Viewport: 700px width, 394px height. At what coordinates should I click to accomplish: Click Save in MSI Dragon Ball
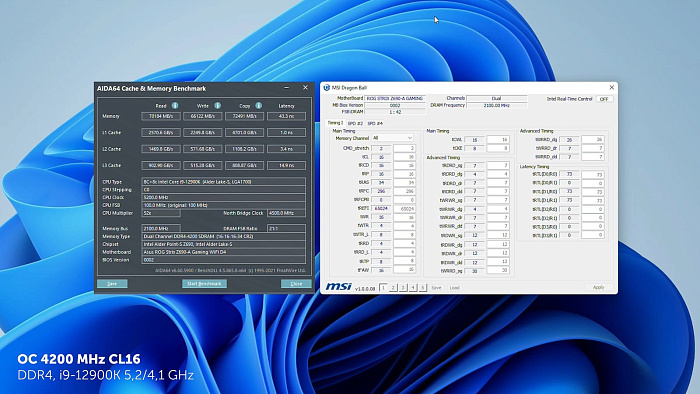click(436, 288)
